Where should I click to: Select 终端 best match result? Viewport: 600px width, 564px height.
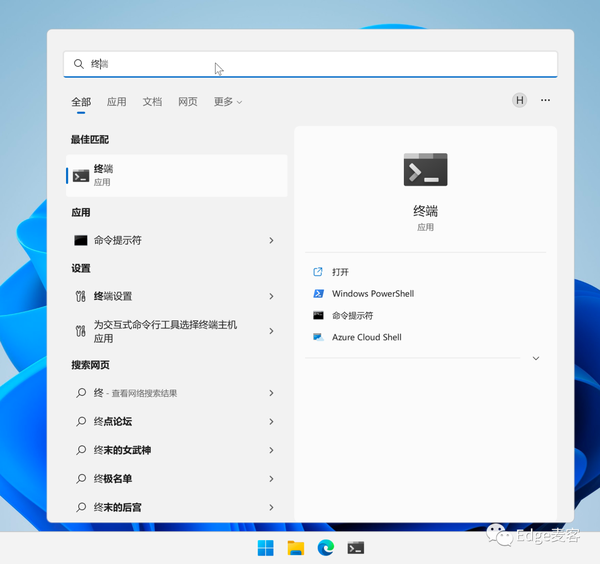coord(177,176)
